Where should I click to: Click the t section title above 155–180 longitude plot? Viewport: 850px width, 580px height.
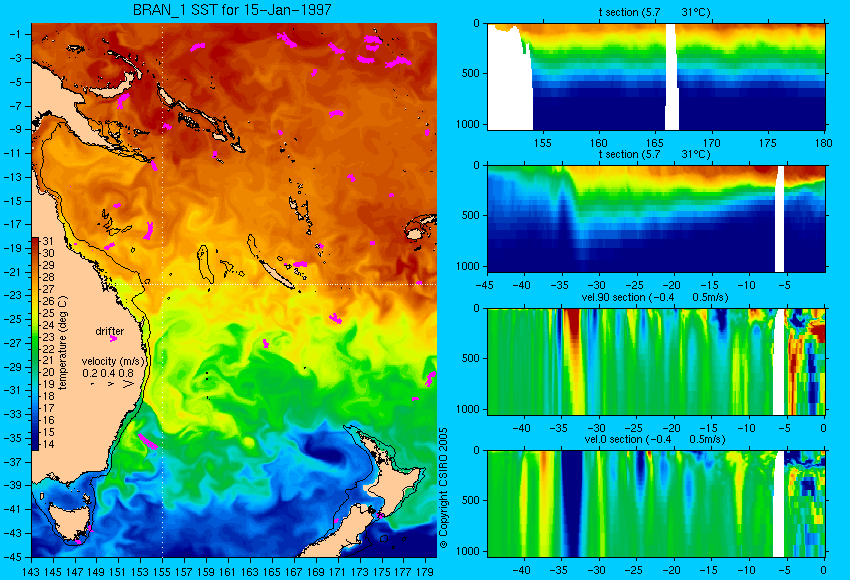click(654, 12)
